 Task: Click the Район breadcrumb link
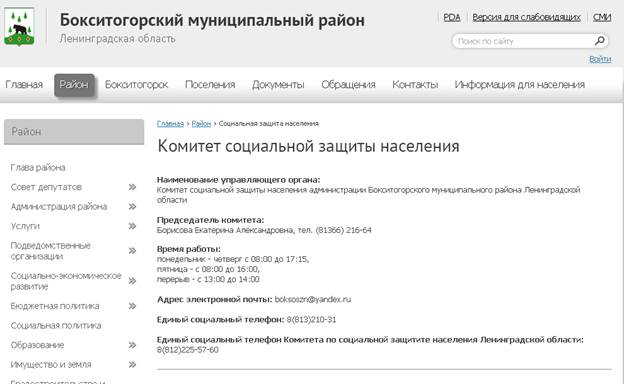(x=201, y=124)
